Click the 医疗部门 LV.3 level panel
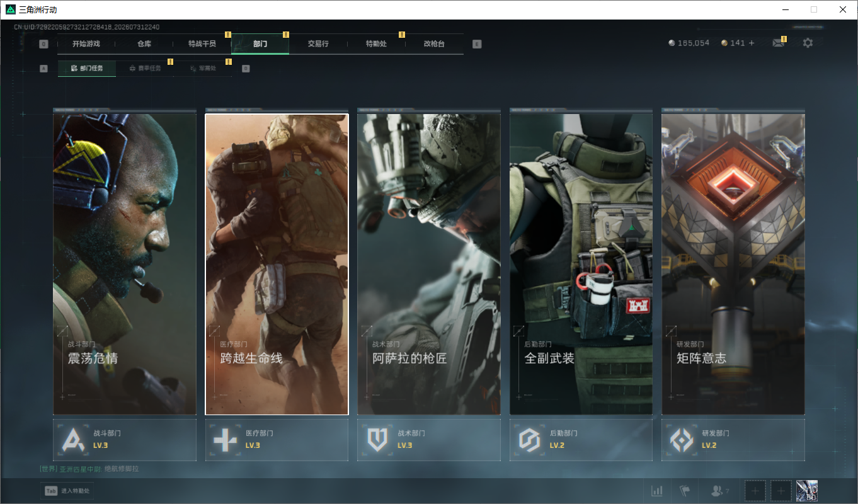This screenshot has width=858, height=504. point(277,439)
